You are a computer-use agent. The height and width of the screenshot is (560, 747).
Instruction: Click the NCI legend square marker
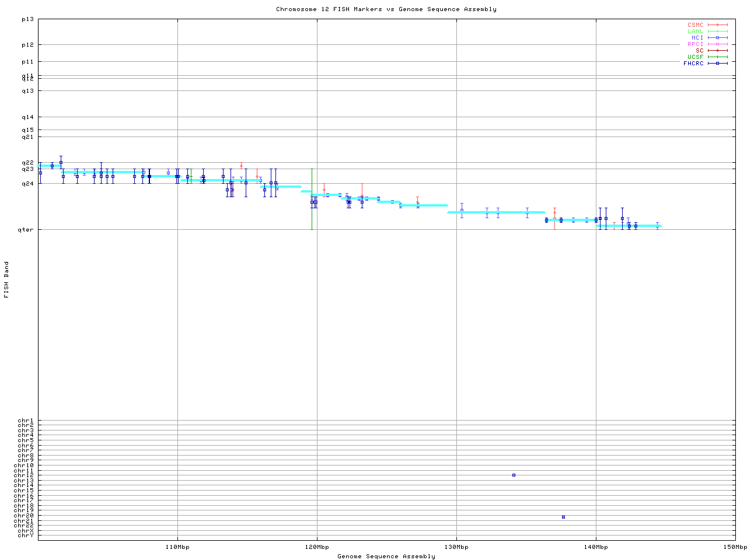(717, 38)
